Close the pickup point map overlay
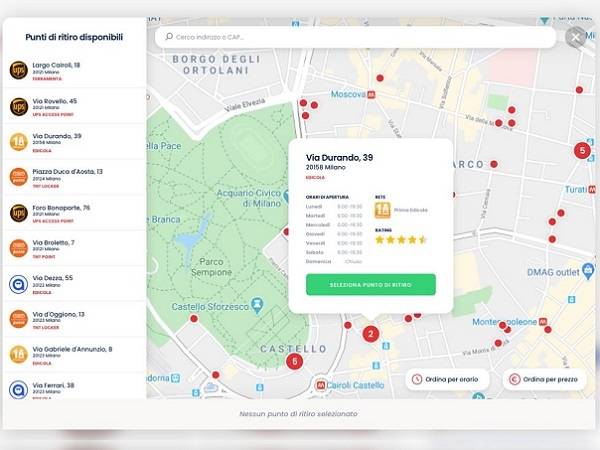Image resolution: width=600 pixels, height=450 pixels. click(576, 37)
